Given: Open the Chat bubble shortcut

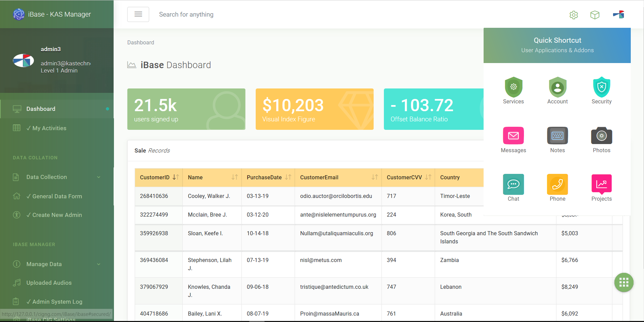Looking at the screenshot, I should pyautogui.click(x=513, y=184).
